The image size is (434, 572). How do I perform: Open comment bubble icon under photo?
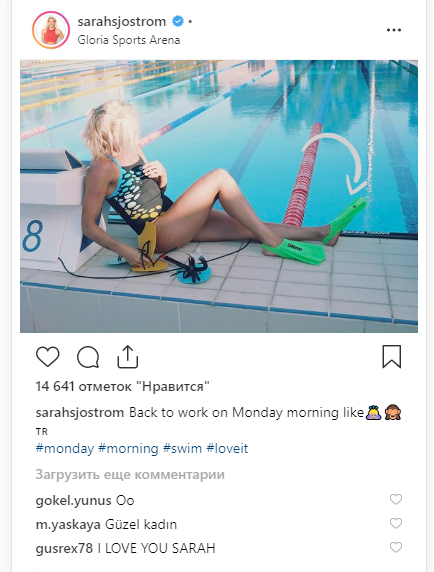coord(88,357)
